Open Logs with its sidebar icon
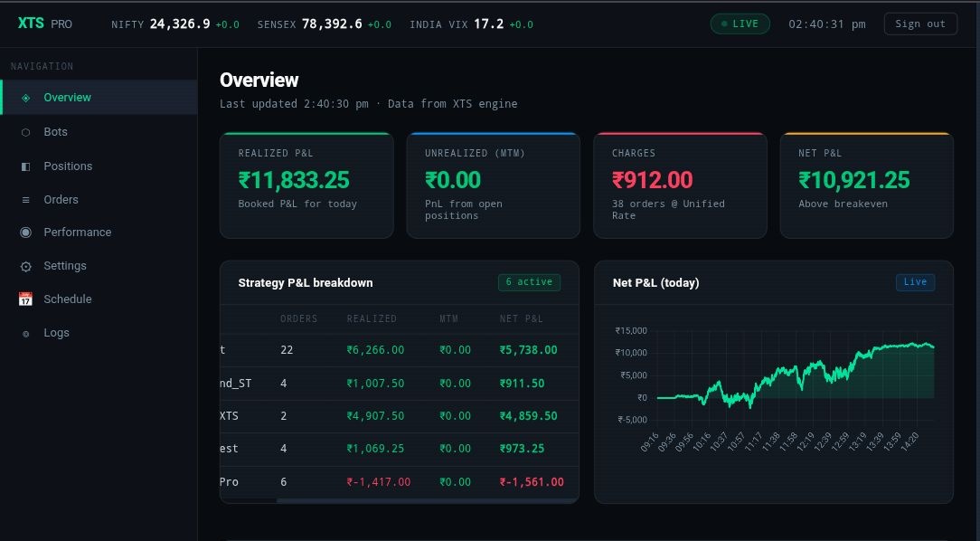The width and height of the screenshot is (980, 541). [x=25, y=333]
